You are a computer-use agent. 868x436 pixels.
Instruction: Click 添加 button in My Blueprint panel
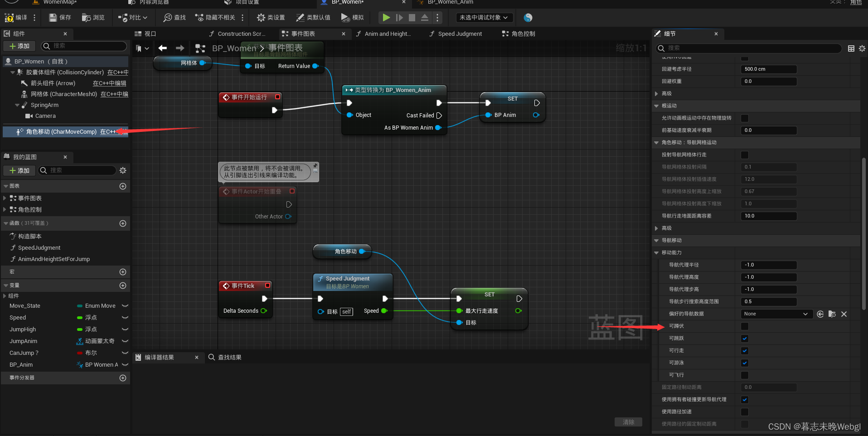click(x=19, y=170)
